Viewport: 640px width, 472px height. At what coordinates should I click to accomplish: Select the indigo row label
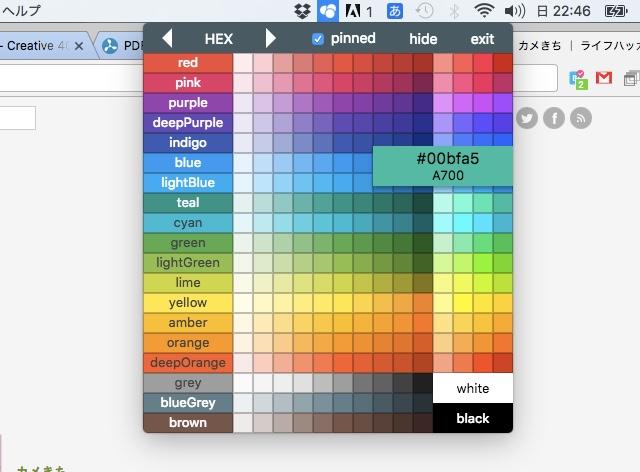188,143
